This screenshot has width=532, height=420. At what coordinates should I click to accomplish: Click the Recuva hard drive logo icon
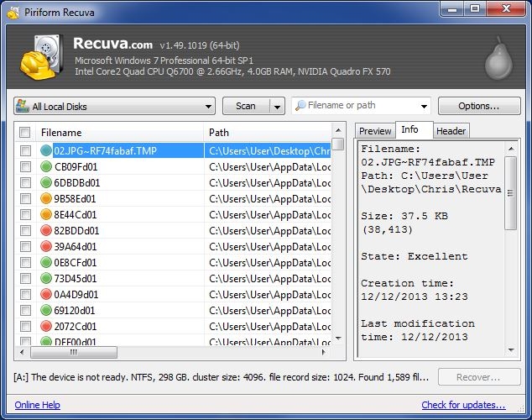[41, 56]
